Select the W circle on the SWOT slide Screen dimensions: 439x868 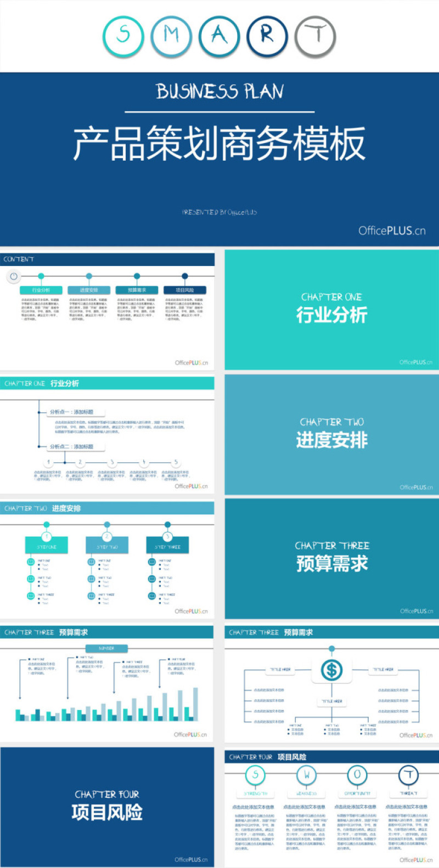click(306, 775)
